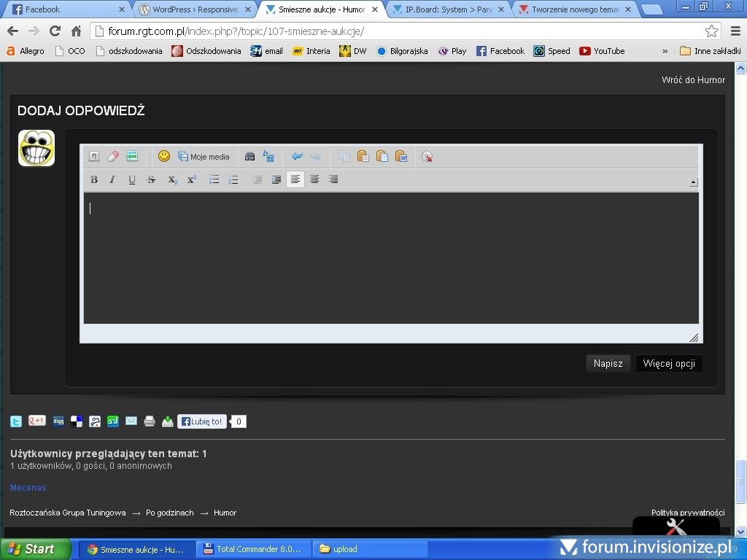Switch to the IP.Board: System tab

tap(448, 9)
